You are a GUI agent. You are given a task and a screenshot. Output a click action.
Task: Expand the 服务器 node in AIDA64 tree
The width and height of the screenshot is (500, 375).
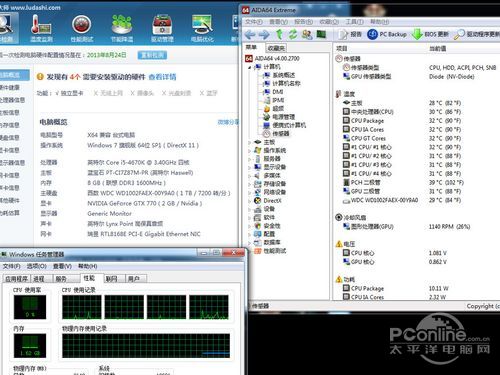(249, 159)
